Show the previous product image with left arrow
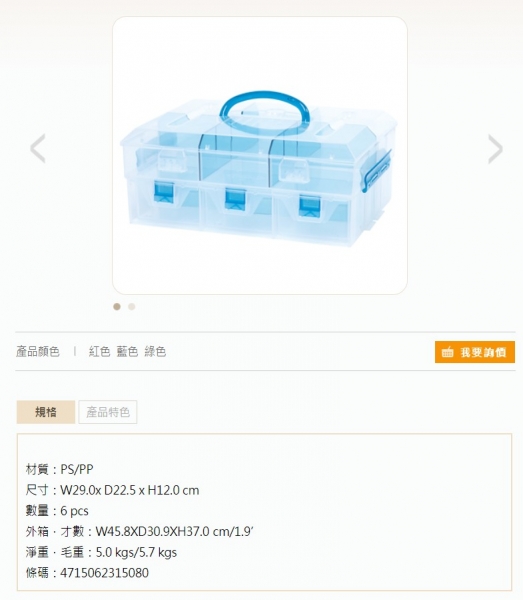 38,148
